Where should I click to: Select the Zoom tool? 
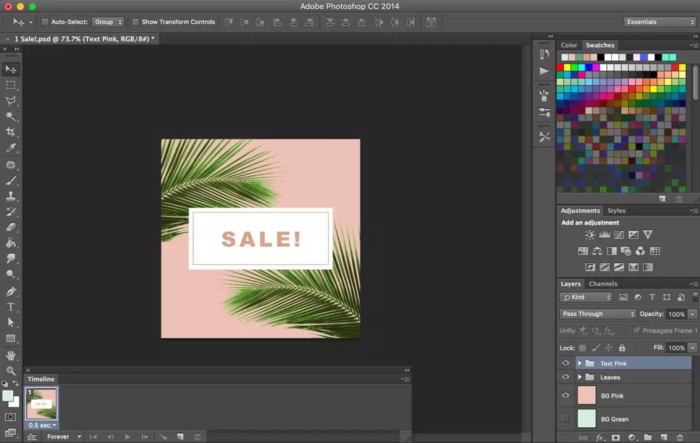click(11, 371)
